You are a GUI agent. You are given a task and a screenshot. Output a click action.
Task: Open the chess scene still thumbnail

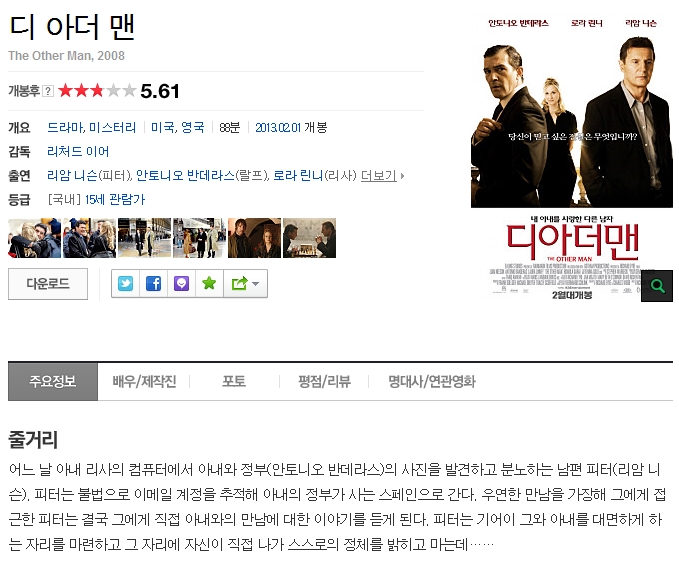click(309, 238)
